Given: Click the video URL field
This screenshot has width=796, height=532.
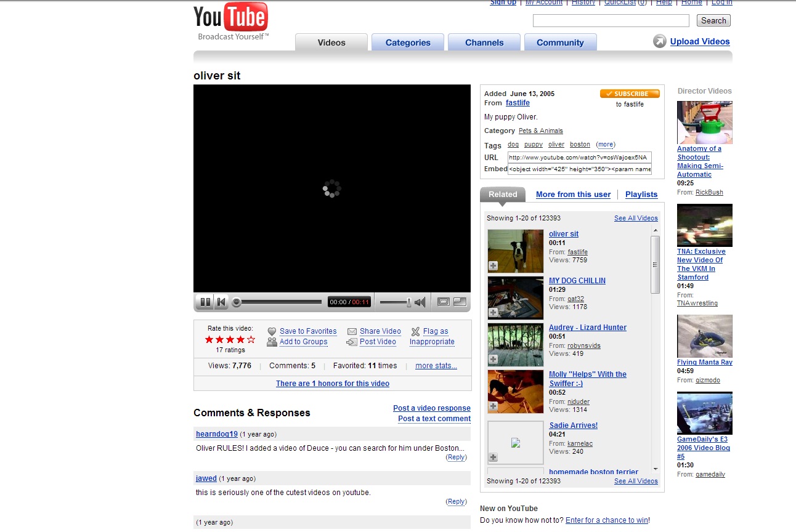Looking at the screenshot, I should (579, 157).
